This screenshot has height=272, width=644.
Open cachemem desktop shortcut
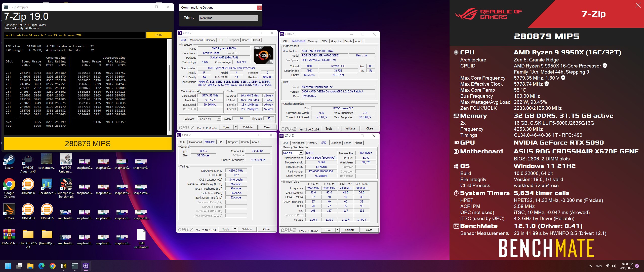click(47, 161)
